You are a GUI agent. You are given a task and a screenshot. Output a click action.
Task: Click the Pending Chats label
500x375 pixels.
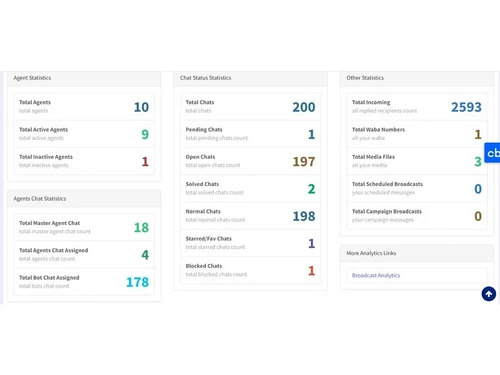click(204, 130)
